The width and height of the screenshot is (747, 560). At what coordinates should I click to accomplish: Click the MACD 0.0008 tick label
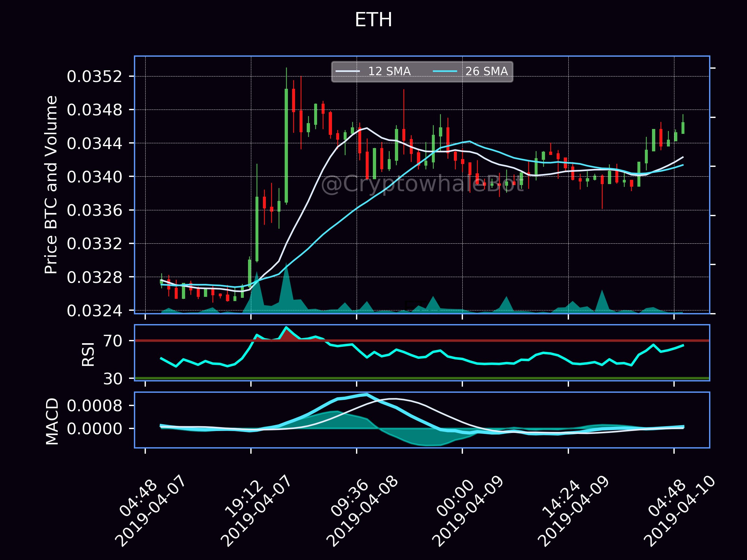(x=94, y=405)
